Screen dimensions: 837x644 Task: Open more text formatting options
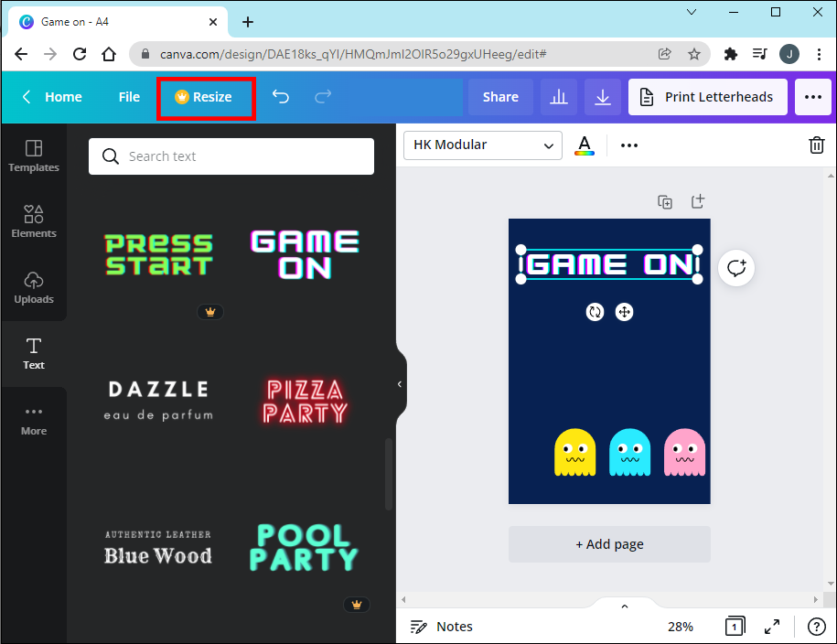[629, 145]
